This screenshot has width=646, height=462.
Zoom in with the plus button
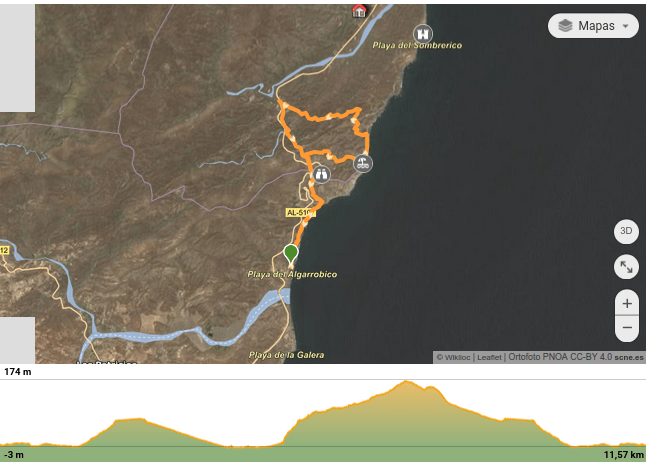(x=627, y=303)
